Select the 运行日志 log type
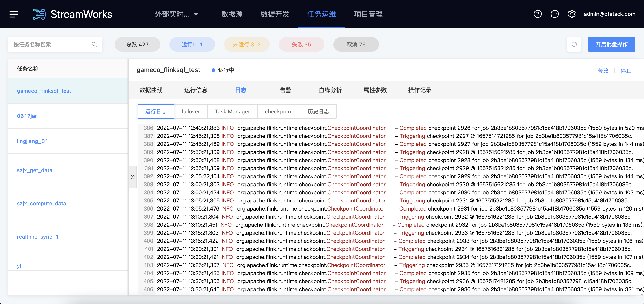This screenshot has height=304, width=644. click(x=156, y=111)
